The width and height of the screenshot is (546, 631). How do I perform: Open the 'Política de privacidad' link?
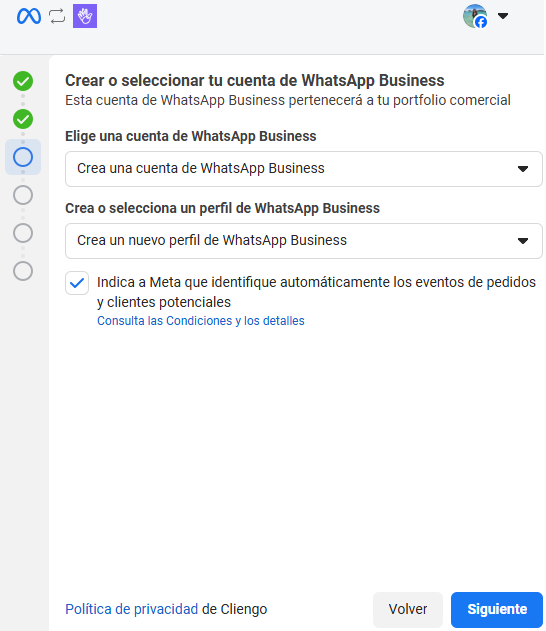coord(132,609)
